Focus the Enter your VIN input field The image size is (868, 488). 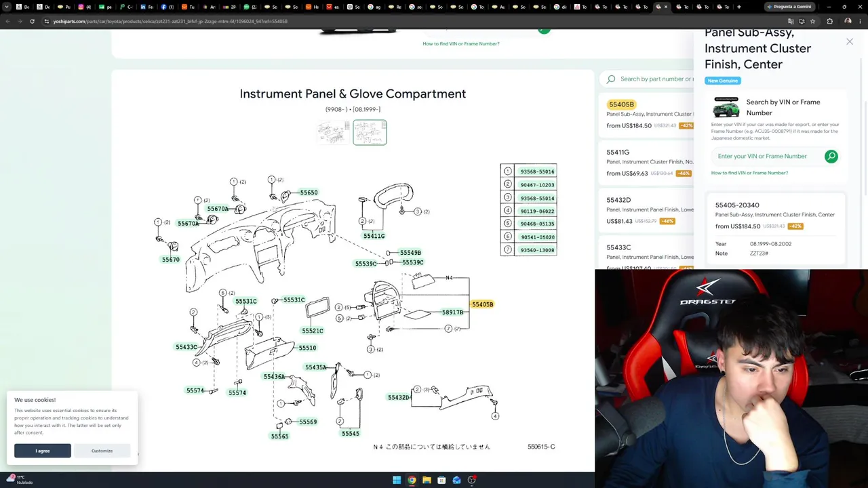[766, 157]
